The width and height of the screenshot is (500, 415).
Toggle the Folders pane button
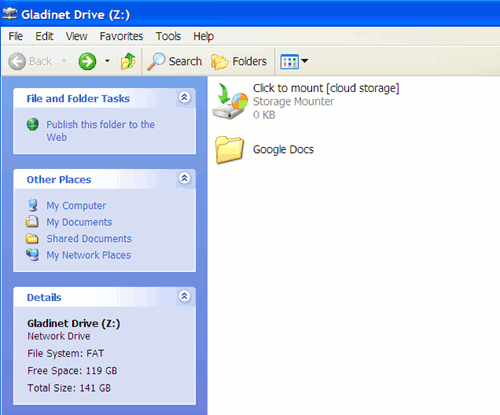click(239, 61)
